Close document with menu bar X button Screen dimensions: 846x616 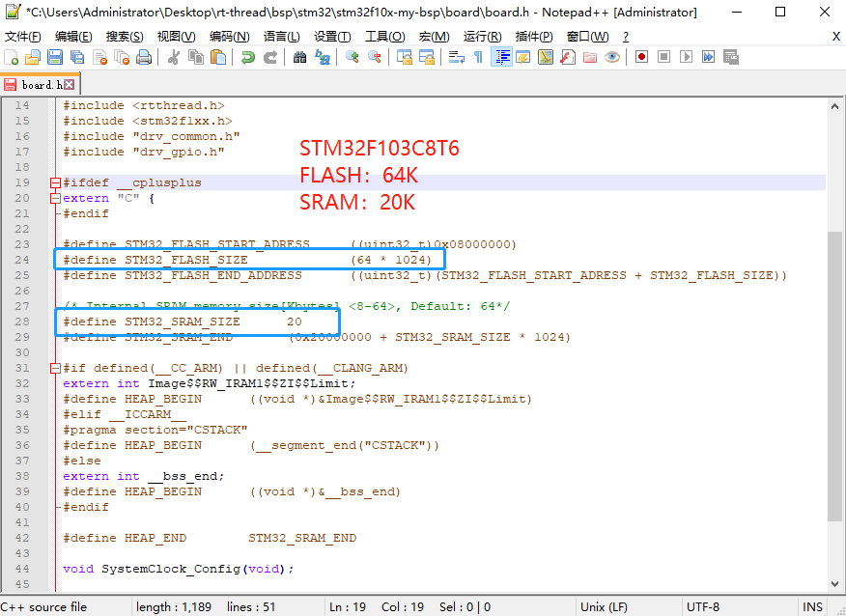click(835, 36)
